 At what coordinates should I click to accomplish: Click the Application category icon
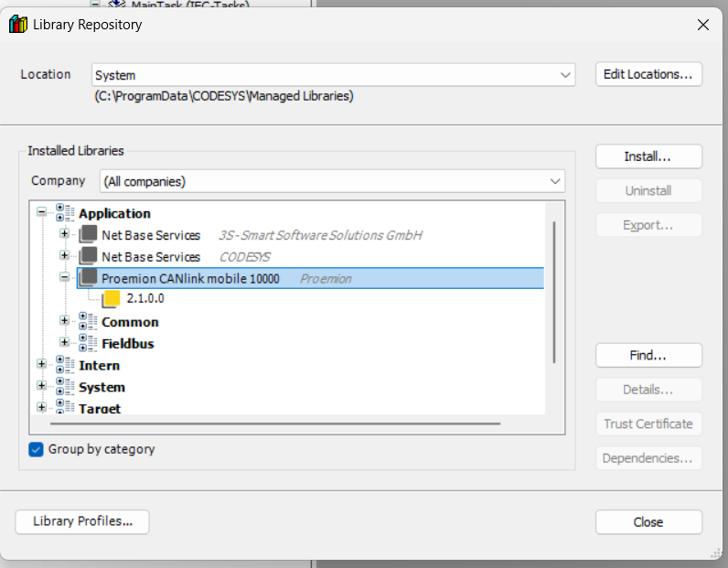click(x=65, y=213)
